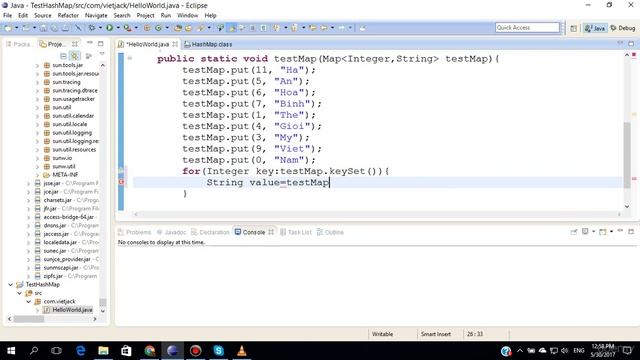Click the Smart Insert status bar entry
Image resolution: width=640 pixels, height=360 pixels.
tap(436, 334)
